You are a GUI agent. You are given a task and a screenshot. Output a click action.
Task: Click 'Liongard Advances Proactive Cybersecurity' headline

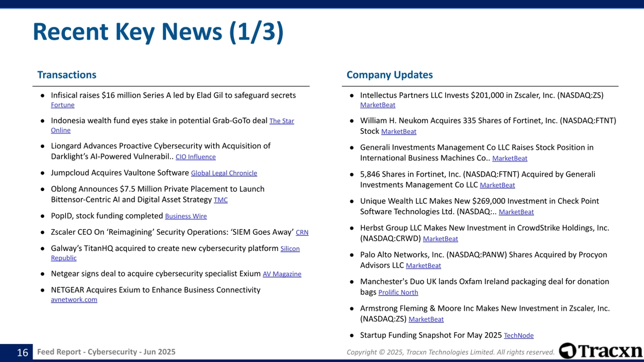click(161, 151)
